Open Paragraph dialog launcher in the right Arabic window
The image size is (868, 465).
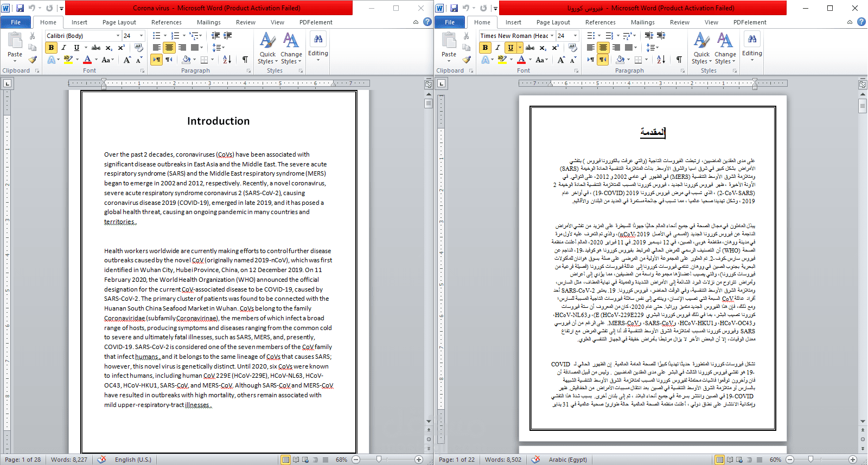pos(683,71)
